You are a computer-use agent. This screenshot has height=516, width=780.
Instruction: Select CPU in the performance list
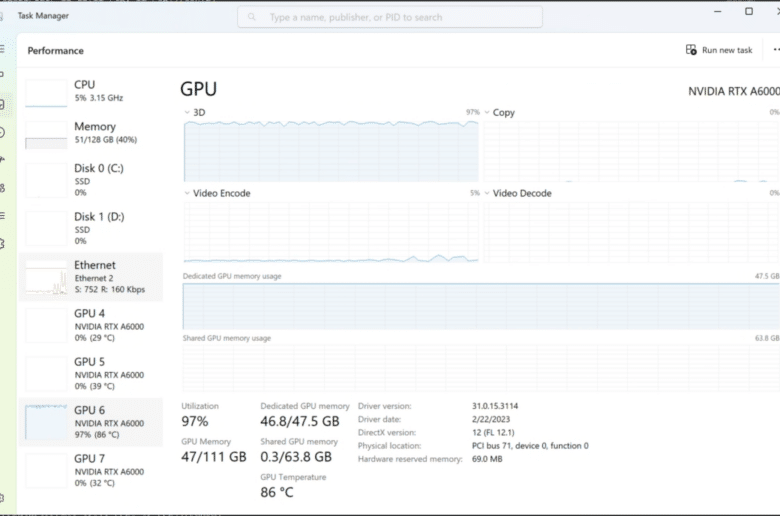91,92
